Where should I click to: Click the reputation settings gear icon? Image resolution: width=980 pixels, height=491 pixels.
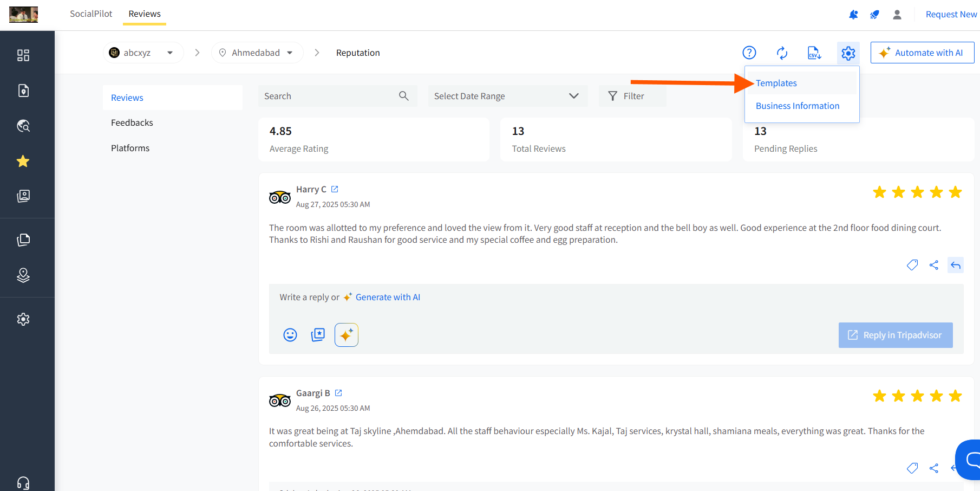click(848, 53)
